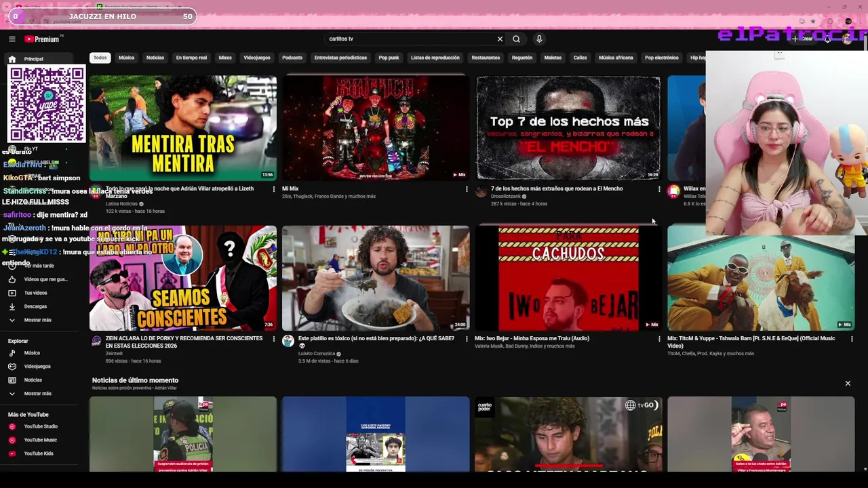Select the Entrevistas periodísticas chip

[340, 58]
